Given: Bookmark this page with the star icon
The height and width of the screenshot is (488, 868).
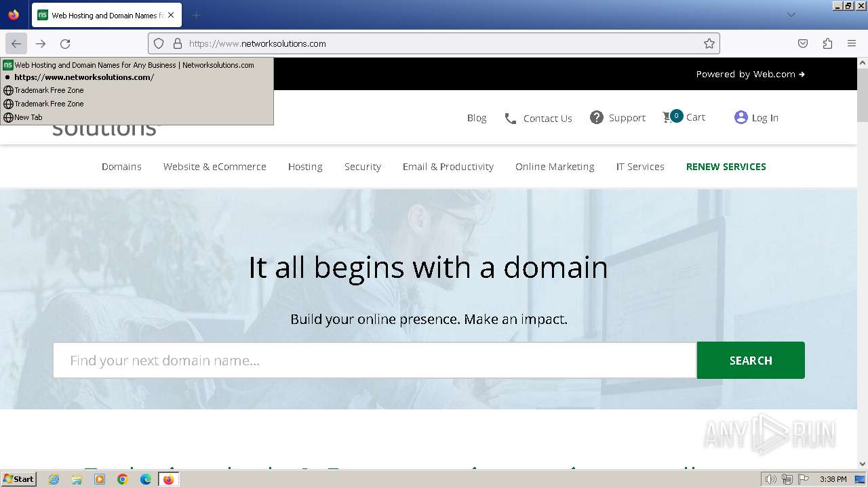Looking at the screenshot, I should click(709, 43).
